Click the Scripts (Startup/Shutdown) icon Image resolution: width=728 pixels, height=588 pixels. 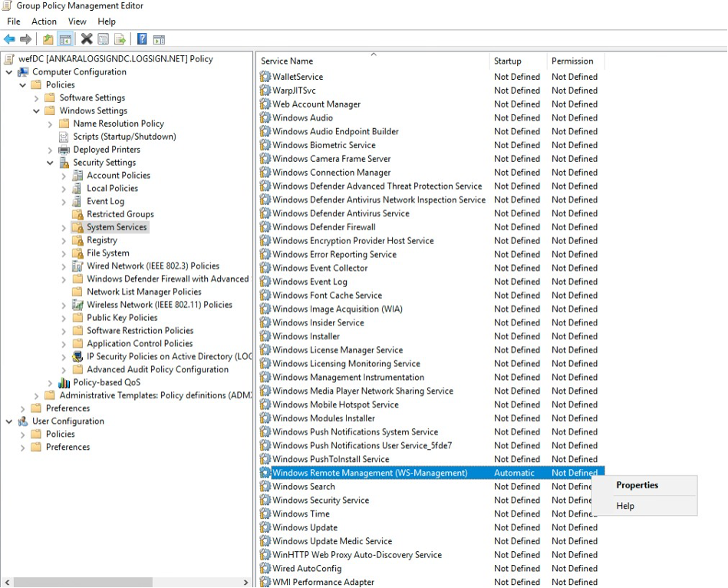(x=64, y=137)
